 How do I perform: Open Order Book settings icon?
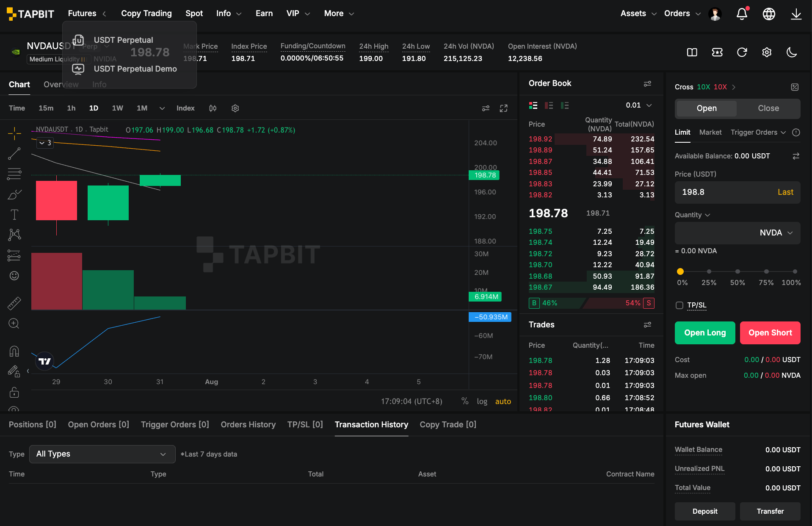pos(647,84)
